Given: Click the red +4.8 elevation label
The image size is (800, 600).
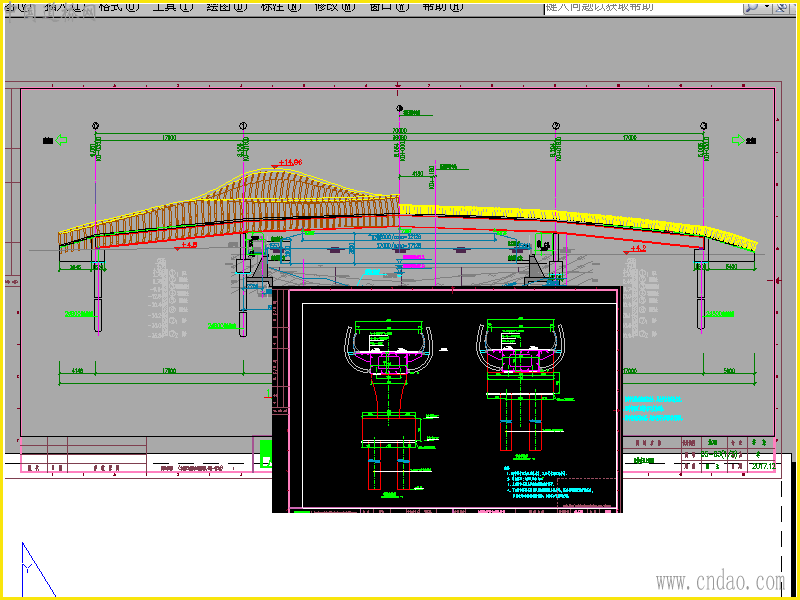Looking at the screenshot, I should click(189, 245).
